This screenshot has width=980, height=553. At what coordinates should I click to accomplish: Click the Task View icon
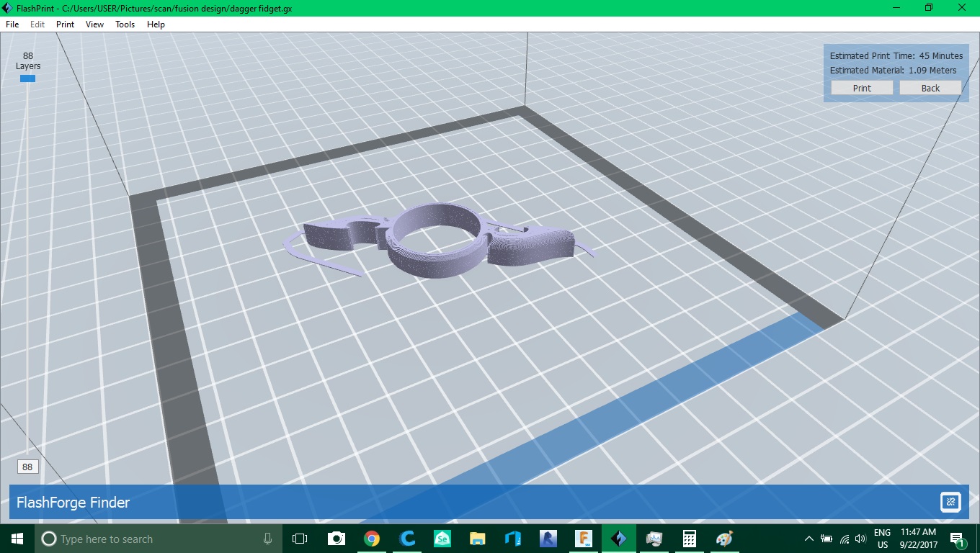pos(300,539)
